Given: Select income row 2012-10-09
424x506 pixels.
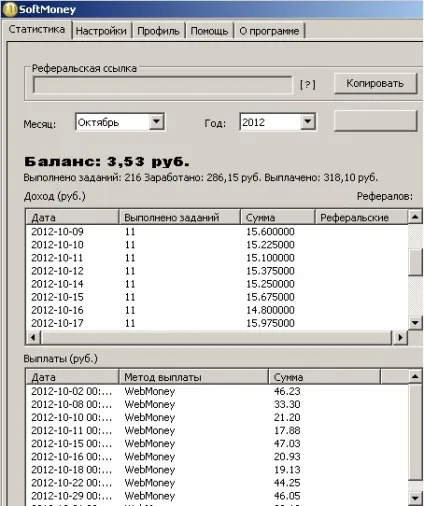Looking at the screenshot, I should [x=217, y=231].
